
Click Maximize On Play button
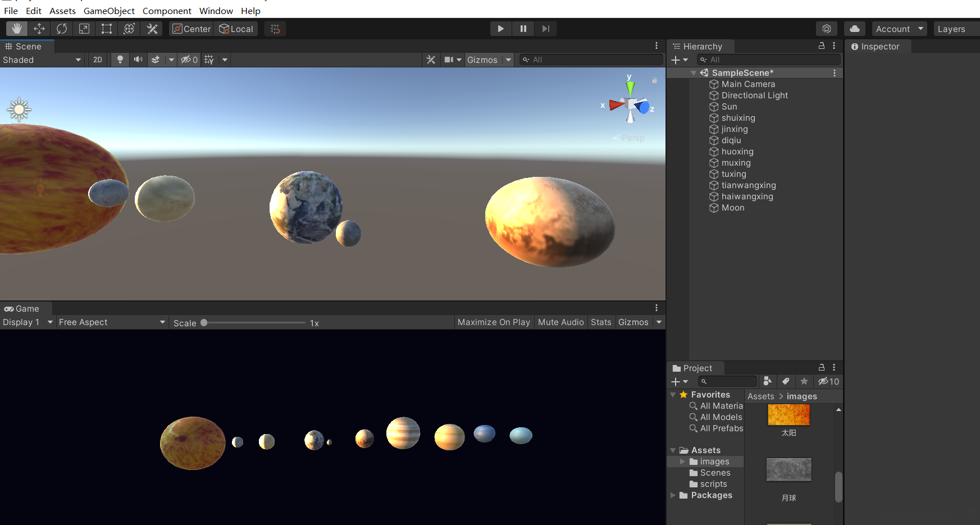494,322
